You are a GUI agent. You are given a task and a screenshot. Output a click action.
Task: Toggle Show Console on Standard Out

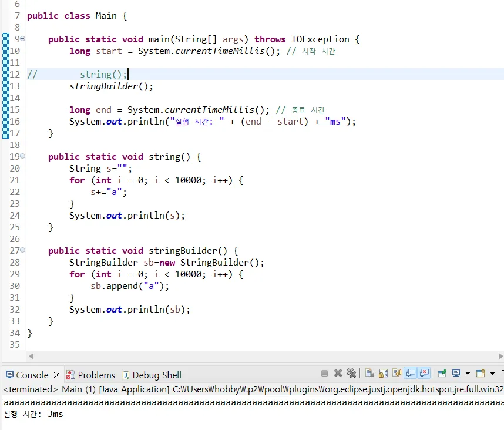pyautogui.click(x=411, y=373)
